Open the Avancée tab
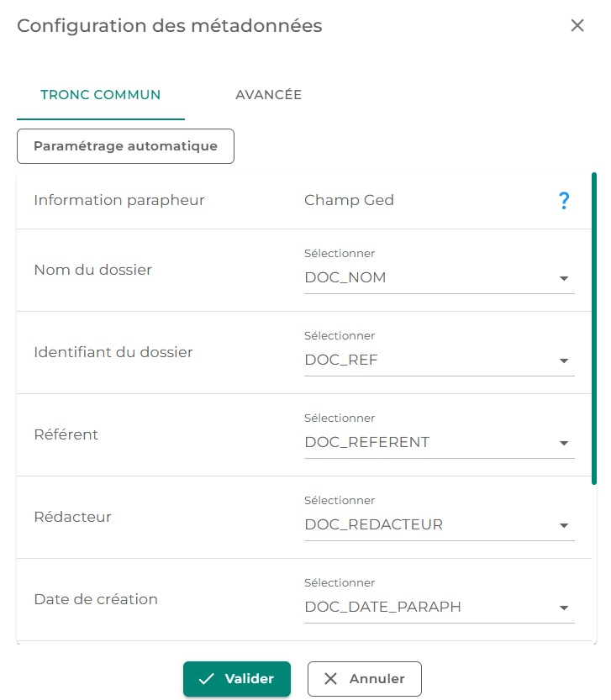The image size is (611, 700). click(x=268, y=95)
